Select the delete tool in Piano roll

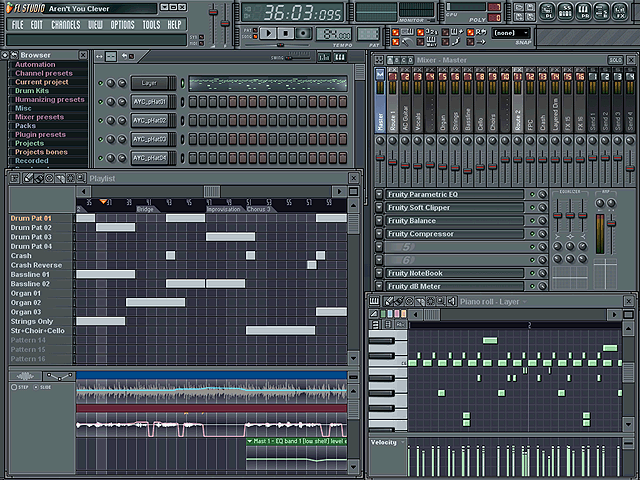[x=409, y=302]
